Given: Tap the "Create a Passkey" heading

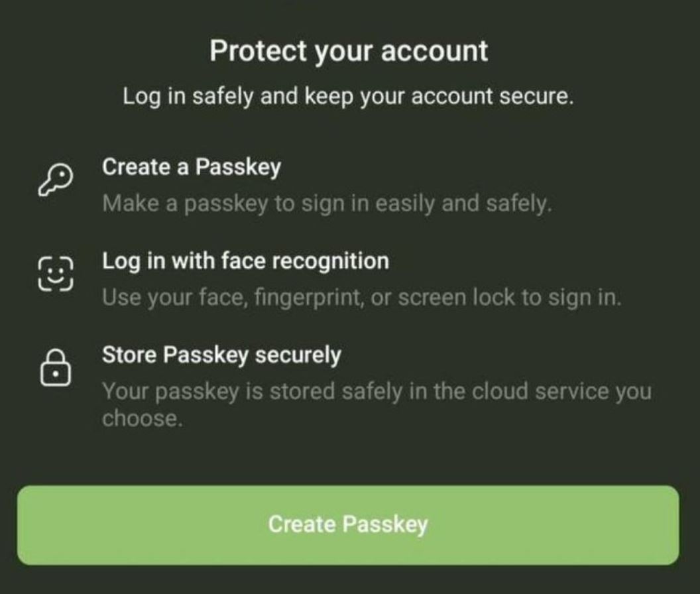Looking at the screenshot, I should [191, 167].
